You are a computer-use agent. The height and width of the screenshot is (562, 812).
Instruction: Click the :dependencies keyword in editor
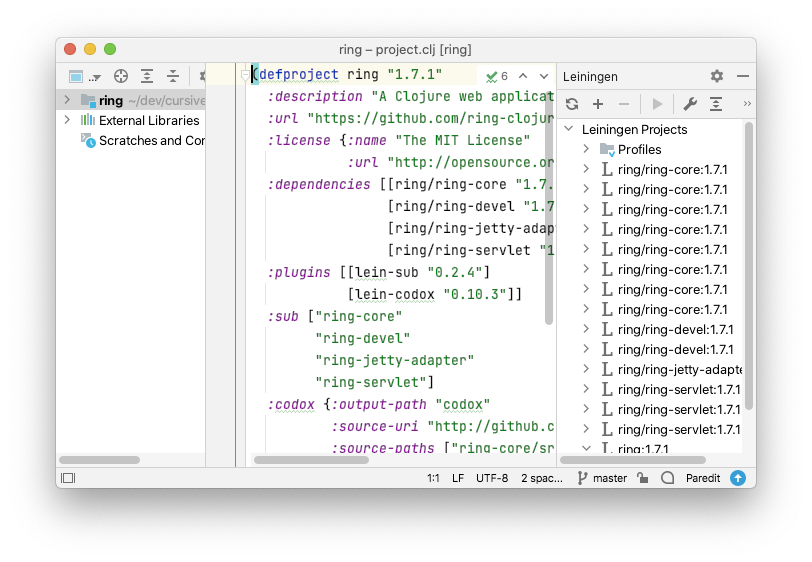319,184
